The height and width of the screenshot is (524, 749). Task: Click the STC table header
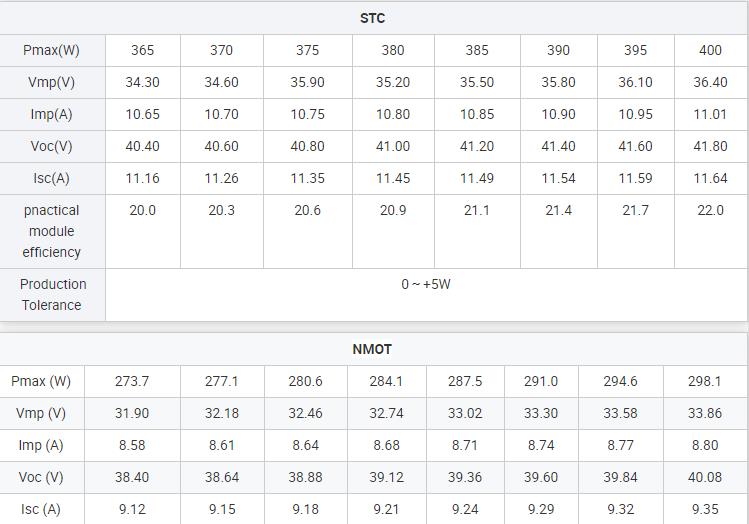372,18
